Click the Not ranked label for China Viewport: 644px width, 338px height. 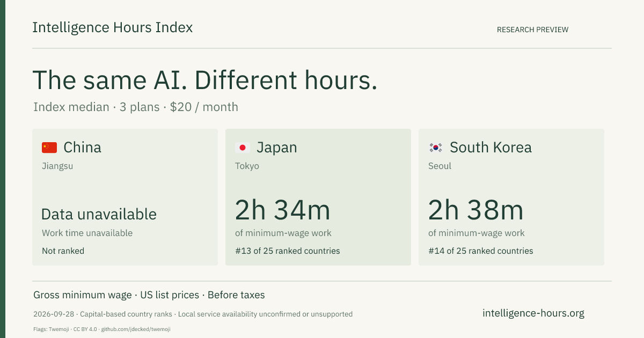click(x=63, y=251)
